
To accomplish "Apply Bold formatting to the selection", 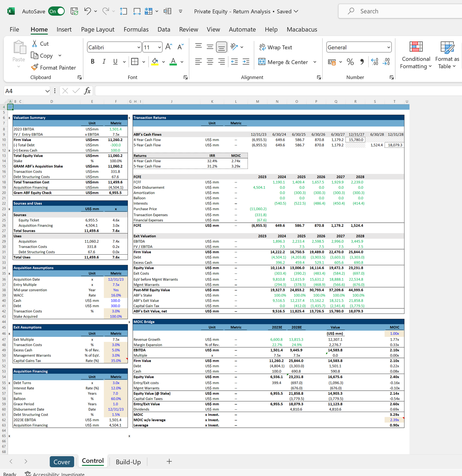I will pos(92,61).
